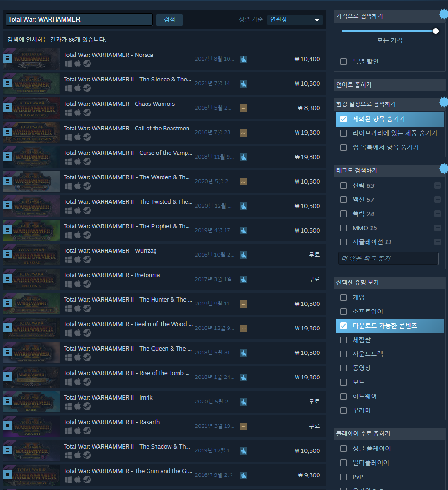Exclude the 액션 tag with its minus icon
The height and width of the screenshot is (490, 448).
tap(438, 200)
